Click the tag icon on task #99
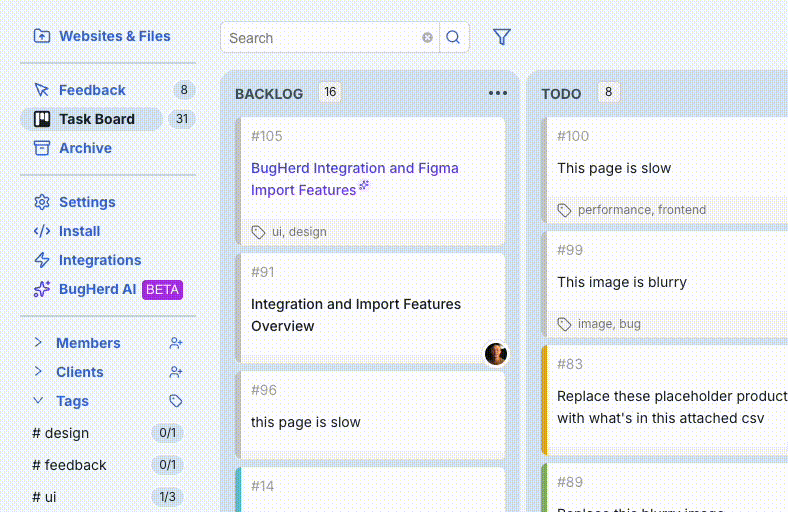Screen dimensions: 788x512 point(564,324)
